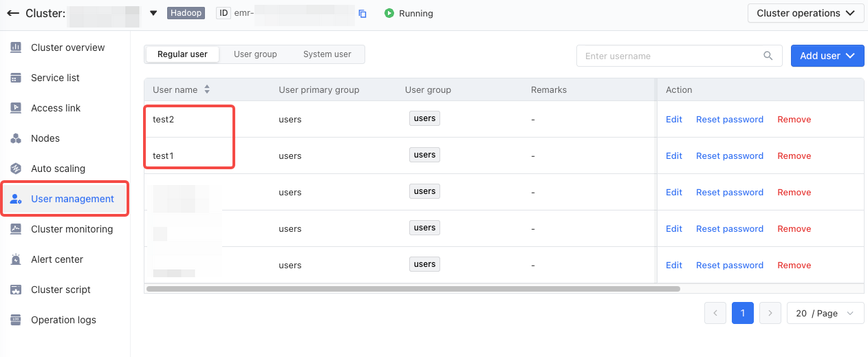868x357 pixels.
Task: Remove user test1
Action: pos(794,155)
